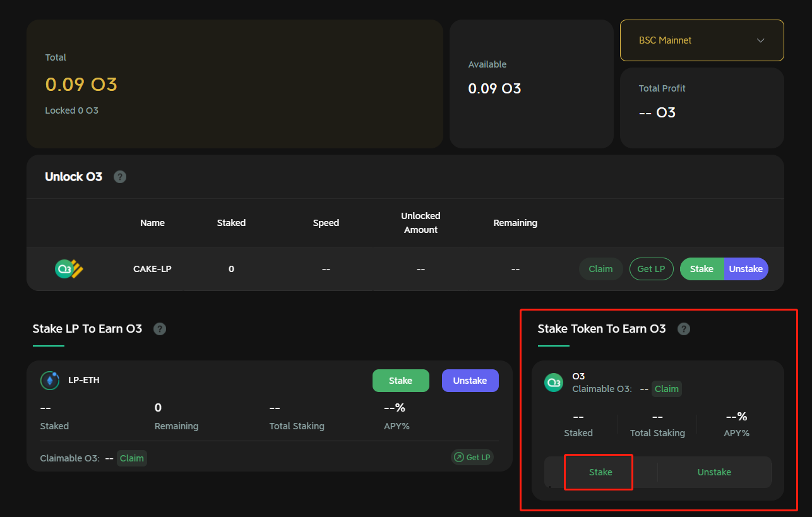Viewport: 812px width, 517px height.
Task: Click the Unlock O3 section heading
Action: [x=73, y=177]
